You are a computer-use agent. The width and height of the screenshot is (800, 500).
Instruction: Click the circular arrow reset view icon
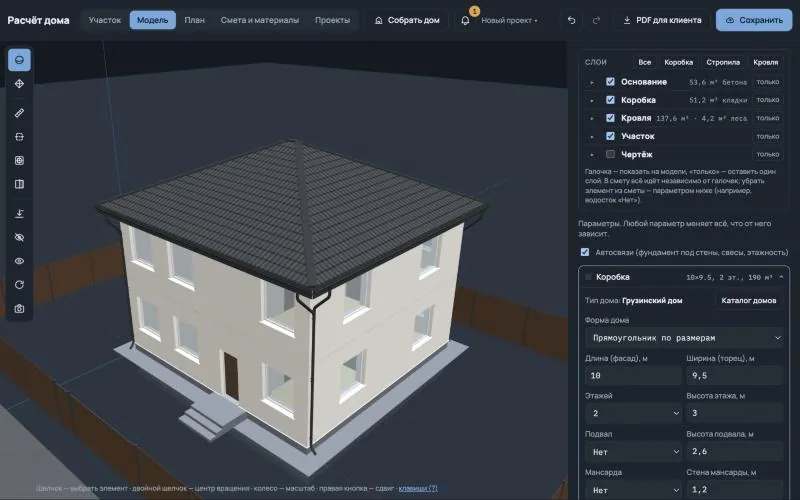[x=19, y=285]
